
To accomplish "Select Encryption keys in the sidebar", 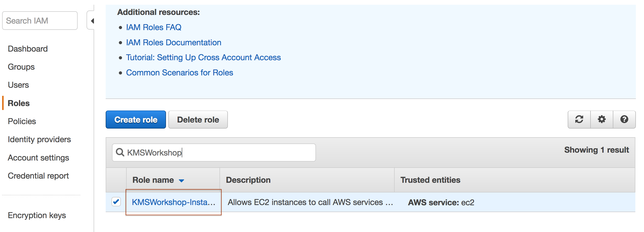I will tap(37, 215).
